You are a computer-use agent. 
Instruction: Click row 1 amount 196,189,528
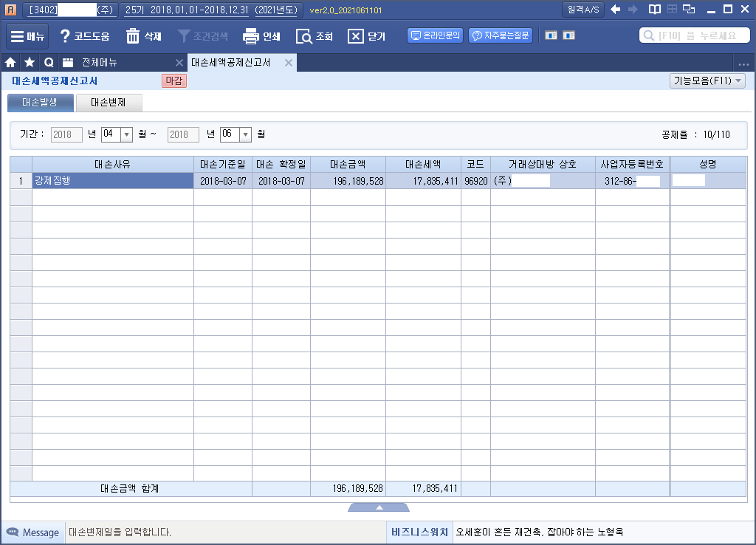(x=348, y=181)
